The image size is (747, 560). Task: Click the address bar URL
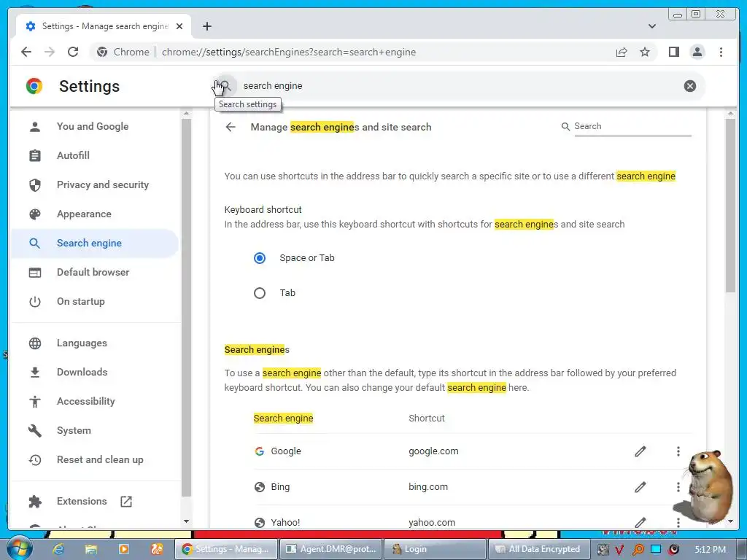coord(289,52)
